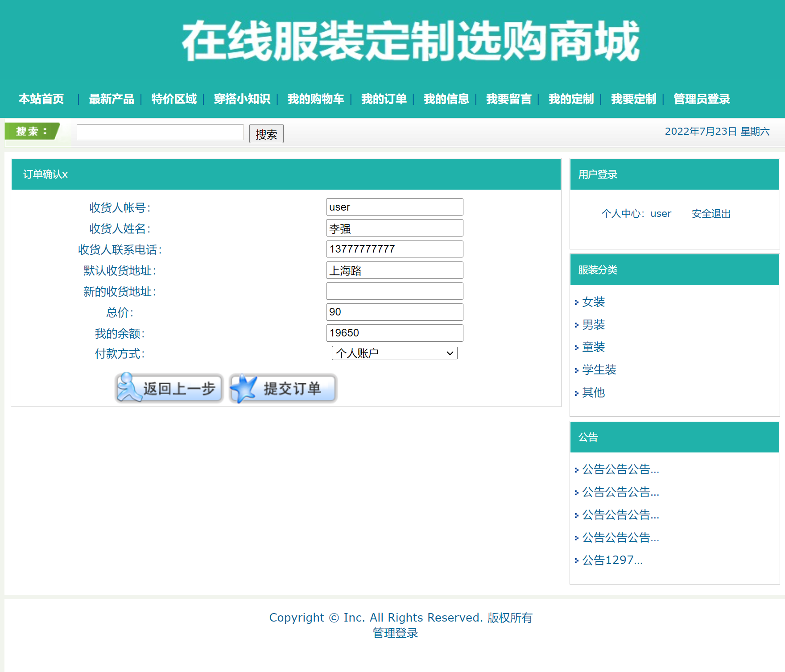Switch to 最新产品 navigation menu item
Screen dimensions: 785x672
coord(112,99)
